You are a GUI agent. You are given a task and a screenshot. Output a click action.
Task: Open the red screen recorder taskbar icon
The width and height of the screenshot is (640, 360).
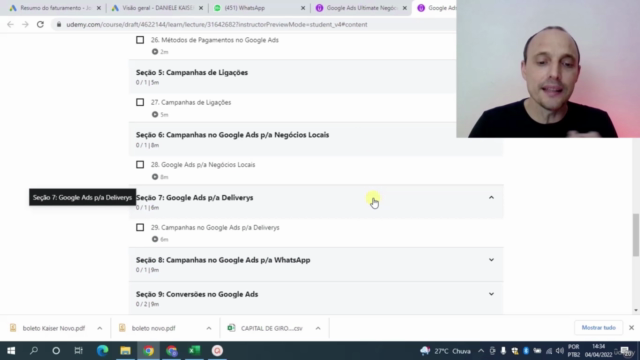(x=217, y=351)
